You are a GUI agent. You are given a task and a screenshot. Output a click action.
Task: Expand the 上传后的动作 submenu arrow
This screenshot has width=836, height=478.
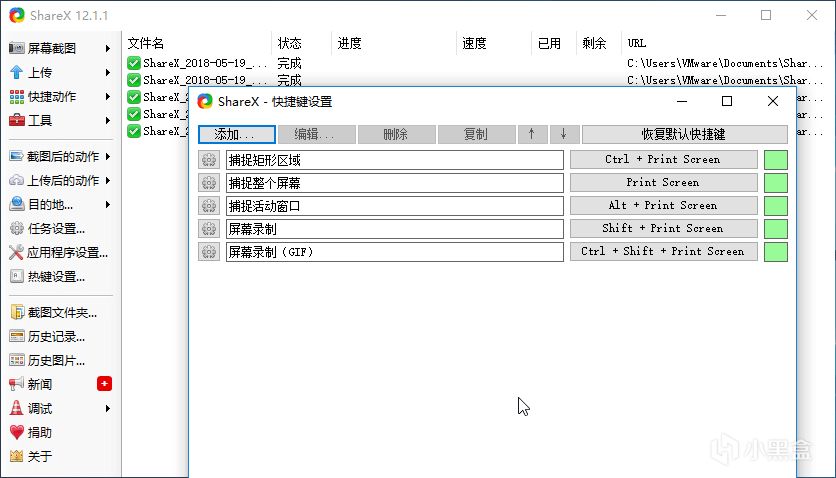click(108, 181)
